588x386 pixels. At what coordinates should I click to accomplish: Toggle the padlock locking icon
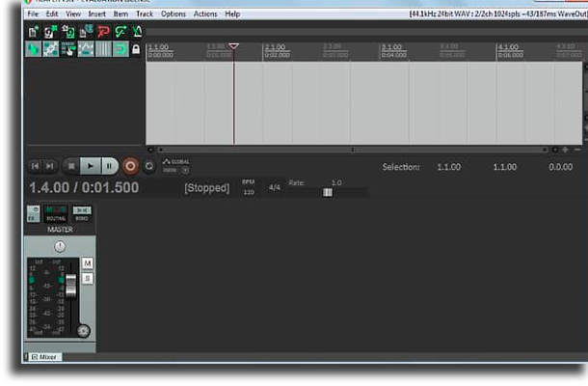point(136,49)
